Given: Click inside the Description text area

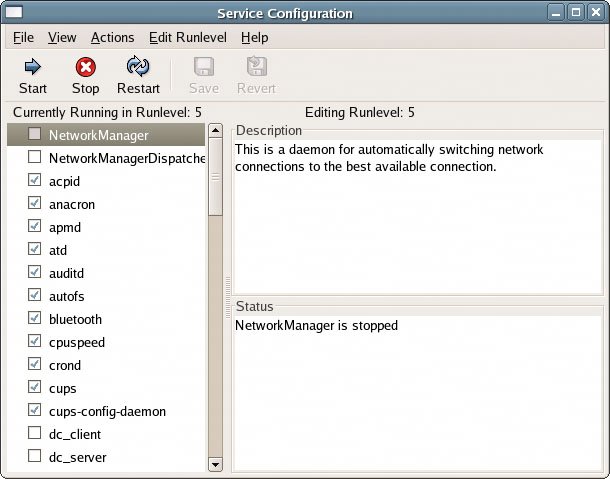Looking at the screenshot, I should pos(416,220).
